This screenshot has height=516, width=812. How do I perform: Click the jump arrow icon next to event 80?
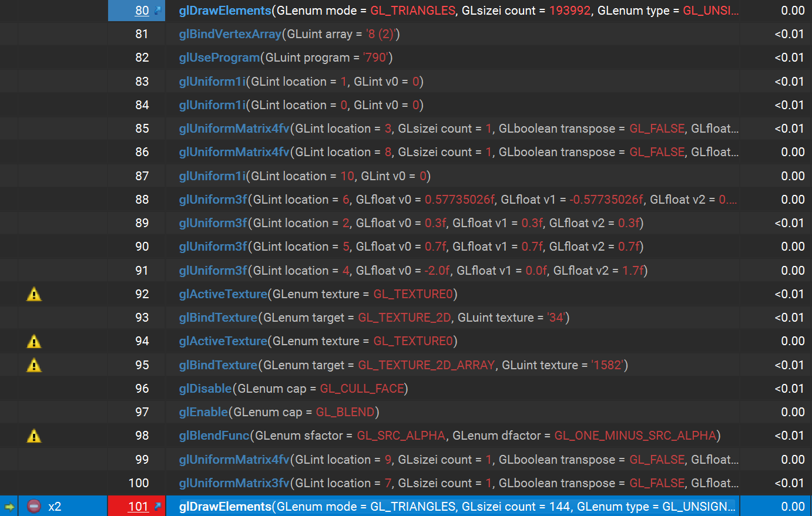[157, 11]
